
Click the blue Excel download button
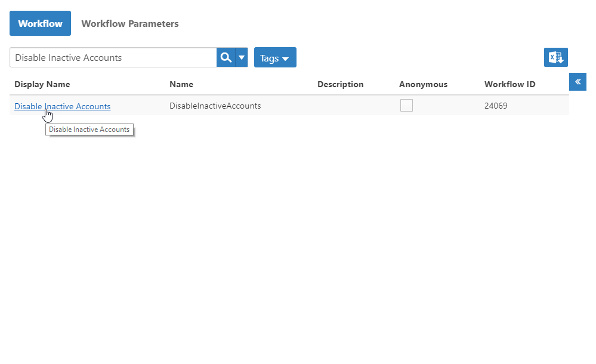555,57
